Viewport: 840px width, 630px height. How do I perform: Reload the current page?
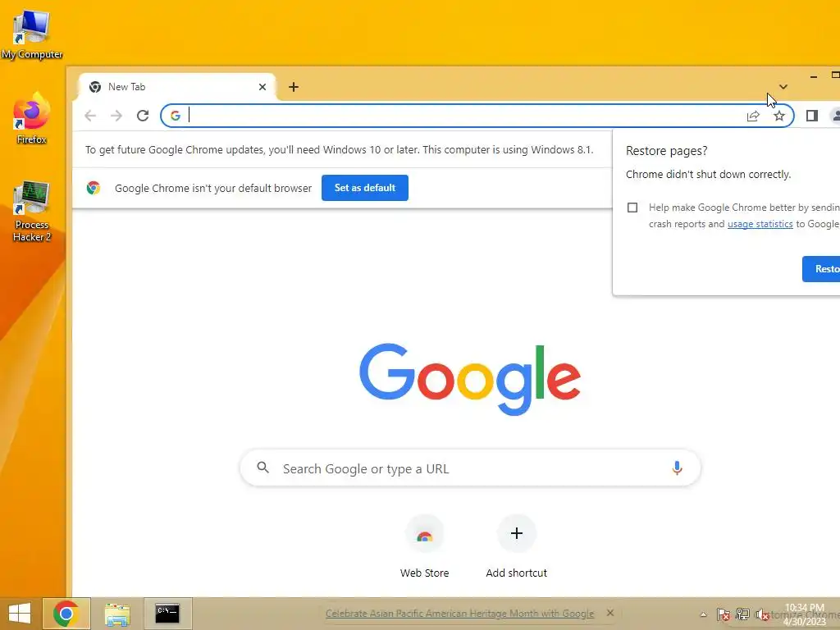[143, 116]
